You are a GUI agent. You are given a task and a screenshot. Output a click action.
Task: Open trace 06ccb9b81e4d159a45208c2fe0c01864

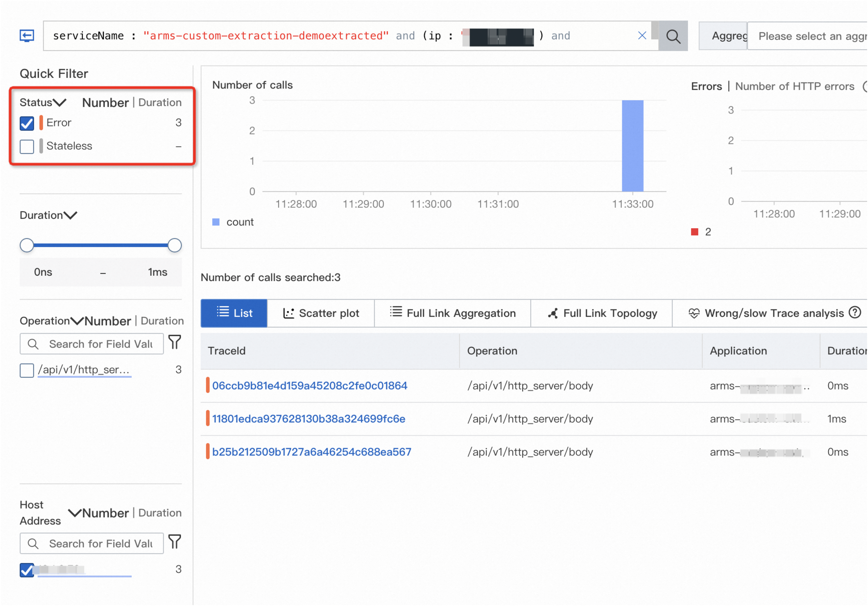click(310, 386)
